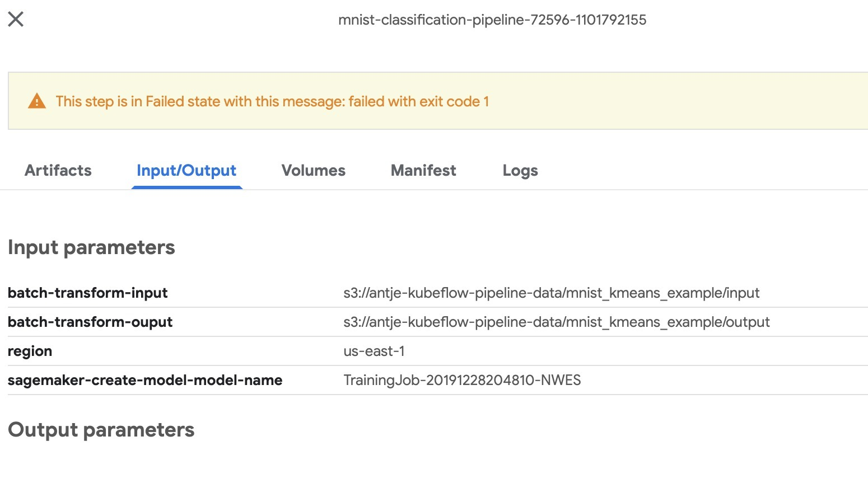Close the step details panel
The image size is (868, 488).
click(16, 18)
